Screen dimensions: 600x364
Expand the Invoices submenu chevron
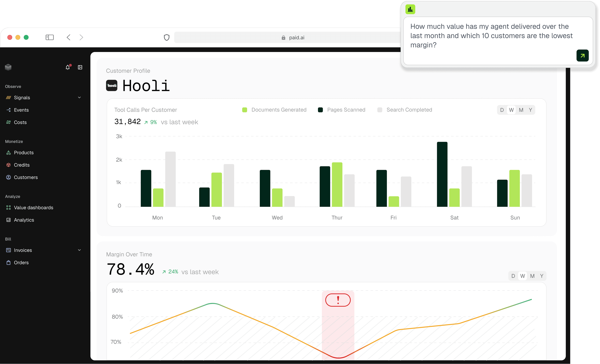click(x=79, y=250)
